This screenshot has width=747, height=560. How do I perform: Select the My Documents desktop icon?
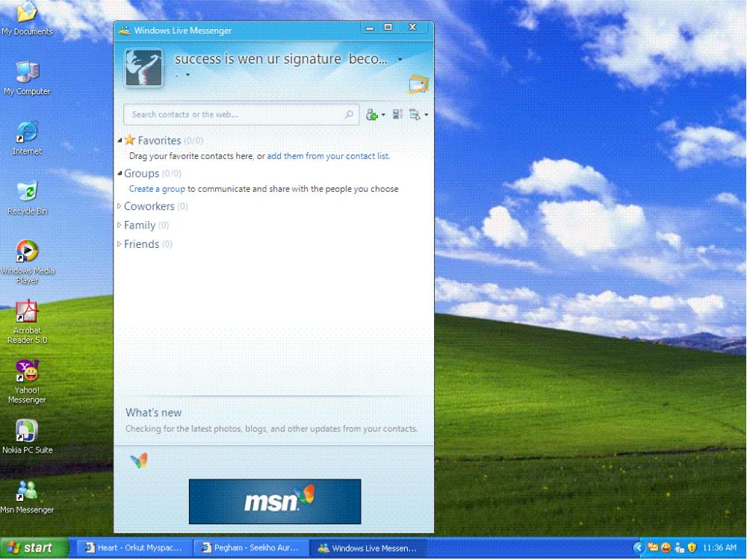click(x=27, y=19)
